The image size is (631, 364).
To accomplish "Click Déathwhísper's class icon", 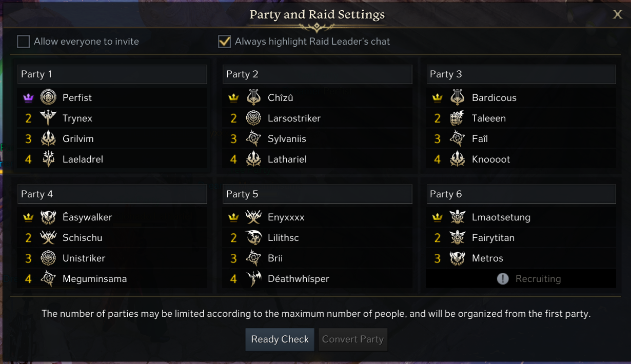I will pos(253,279).
